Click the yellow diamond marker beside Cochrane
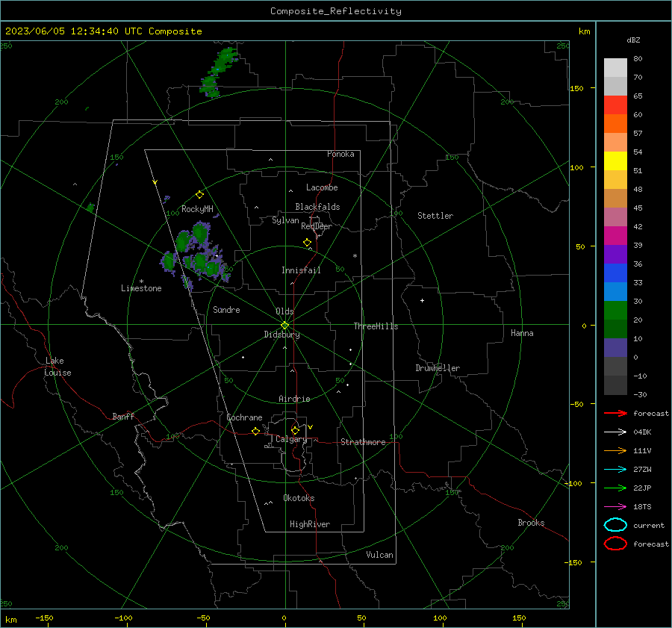 [x=255, y=431]
